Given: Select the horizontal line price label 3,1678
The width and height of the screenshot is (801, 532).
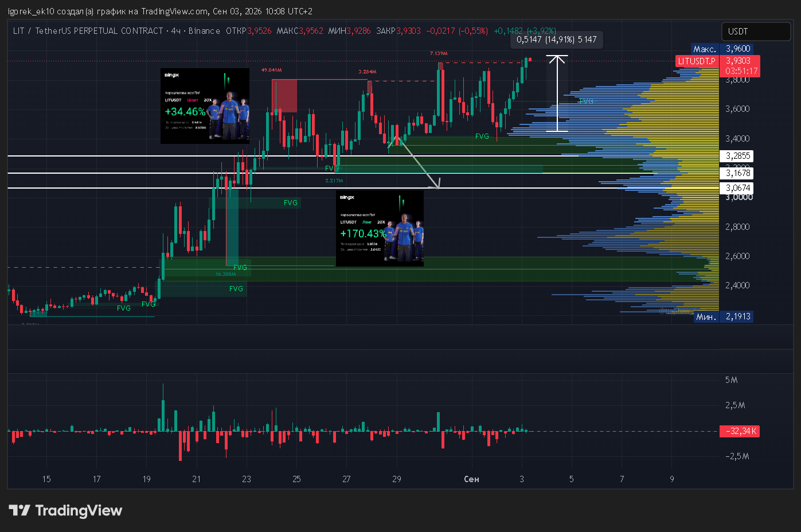Looking at the screenshot, I should click(x=737, y=173).
